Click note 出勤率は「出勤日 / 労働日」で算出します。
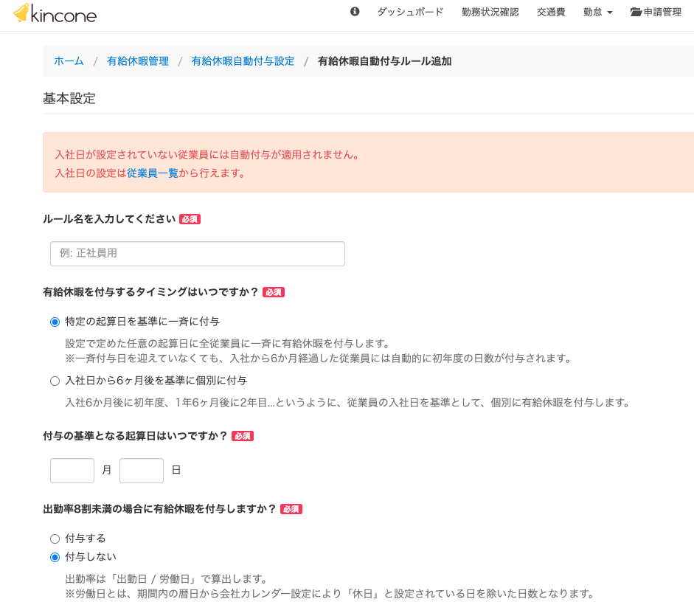The image size is (694, 616). pyautogui.click(x=167, y=579)
